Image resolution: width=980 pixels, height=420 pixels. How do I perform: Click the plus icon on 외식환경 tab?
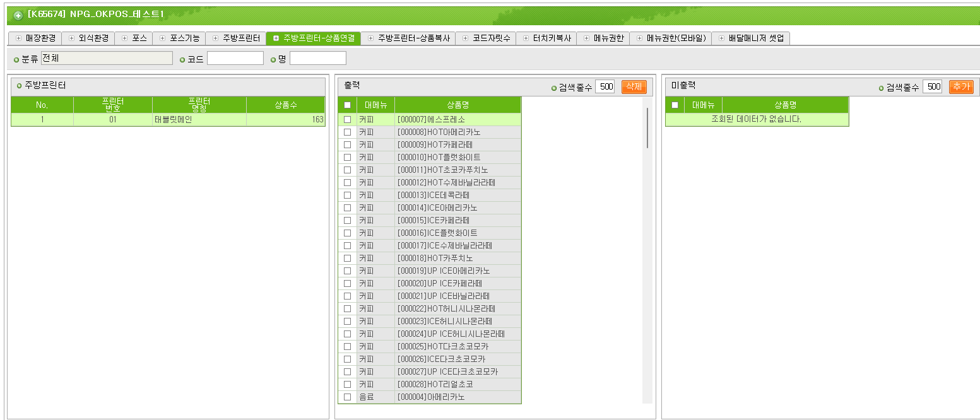(71, 38)
